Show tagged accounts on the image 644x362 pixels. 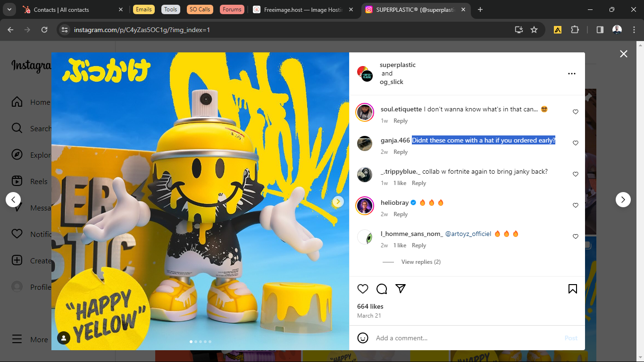(64, 338)
